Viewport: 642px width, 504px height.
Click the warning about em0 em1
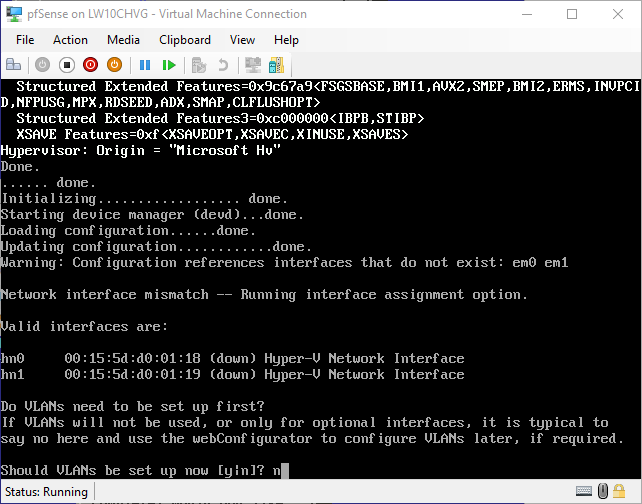pyautogui.click(x=285, y=263)
